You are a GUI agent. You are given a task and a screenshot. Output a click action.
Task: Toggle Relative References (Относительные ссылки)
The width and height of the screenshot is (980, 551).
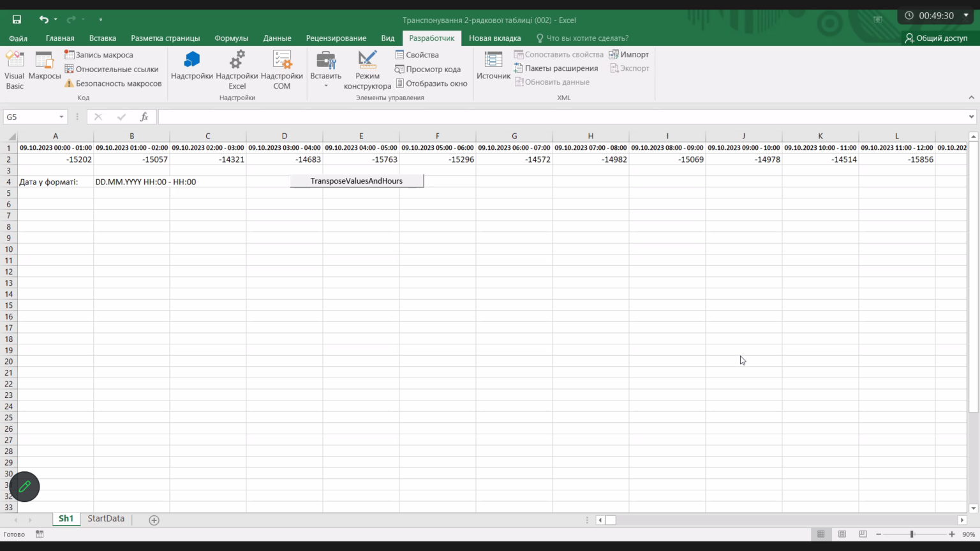coord(112,69)
